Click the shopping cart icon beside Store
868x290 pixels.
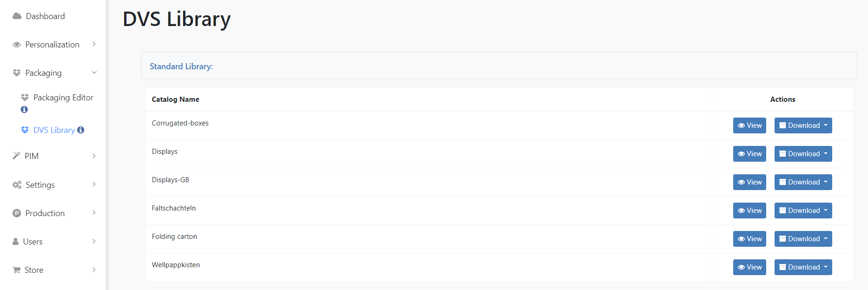[17, 270]
